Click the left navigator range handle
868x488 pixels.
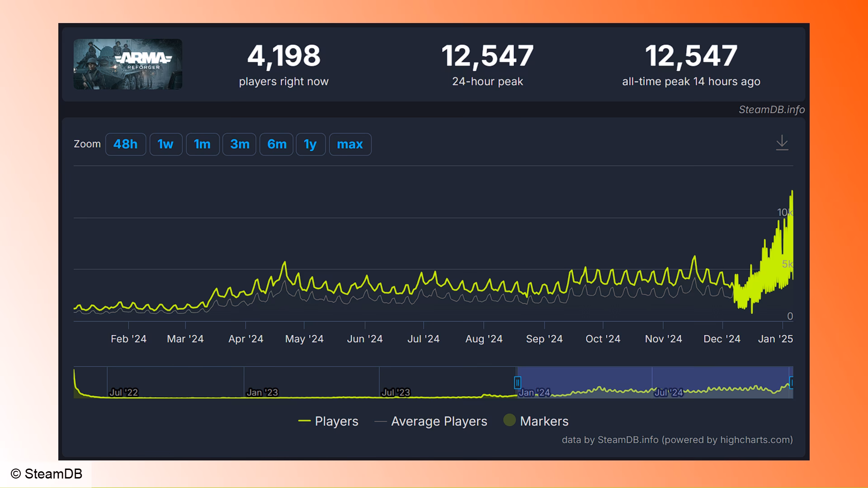[518, 383]
